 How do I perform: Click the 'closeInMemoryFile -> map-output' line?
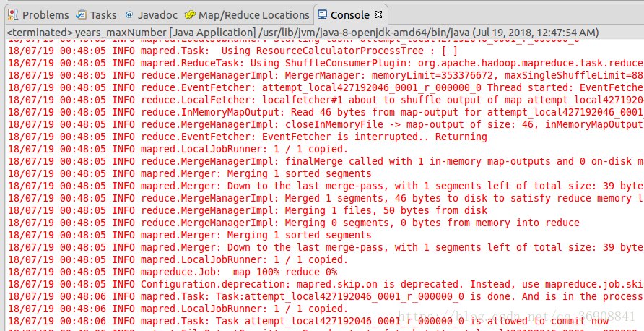[x=326, y=124]
